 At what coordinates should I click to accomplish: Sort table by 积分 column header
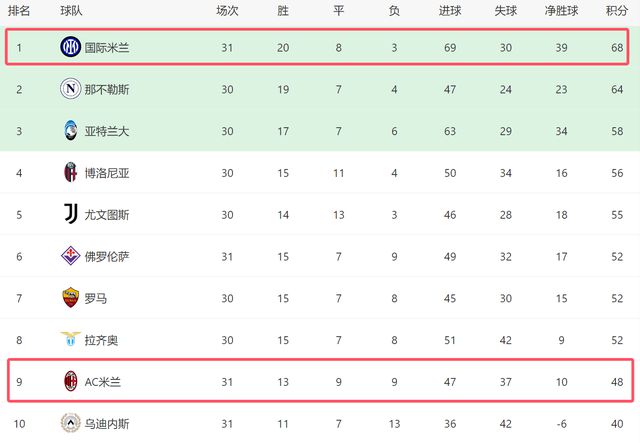pyautogui.click(x=617, y=11)
